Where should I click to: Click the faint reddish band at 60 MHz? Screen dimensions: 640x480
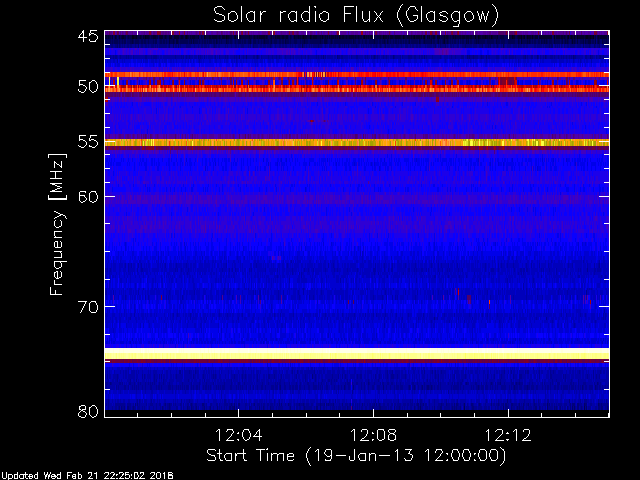point(357,200)
